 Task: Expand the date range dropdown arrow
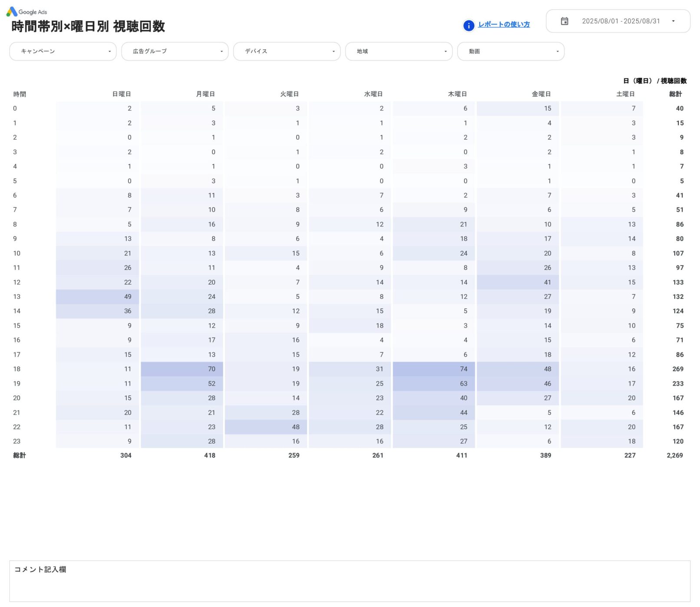point(674,20)
